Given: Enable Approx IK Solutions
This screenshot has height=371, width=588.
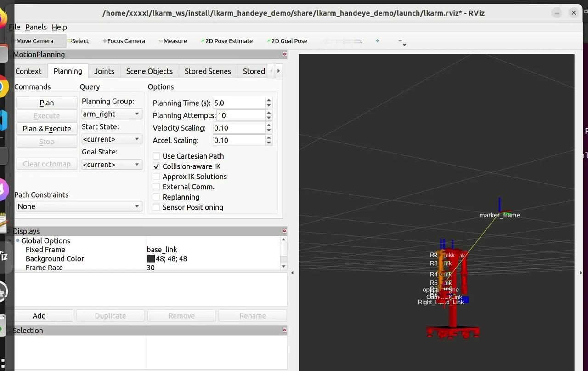Looking at the screenshot, I should point(157,177).
